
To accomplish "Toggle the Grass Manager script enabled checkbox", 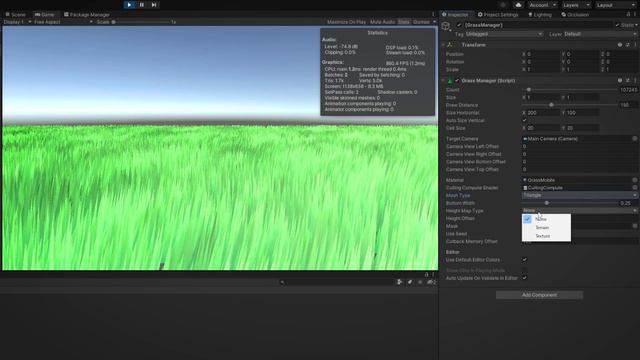I will point(457,81).
